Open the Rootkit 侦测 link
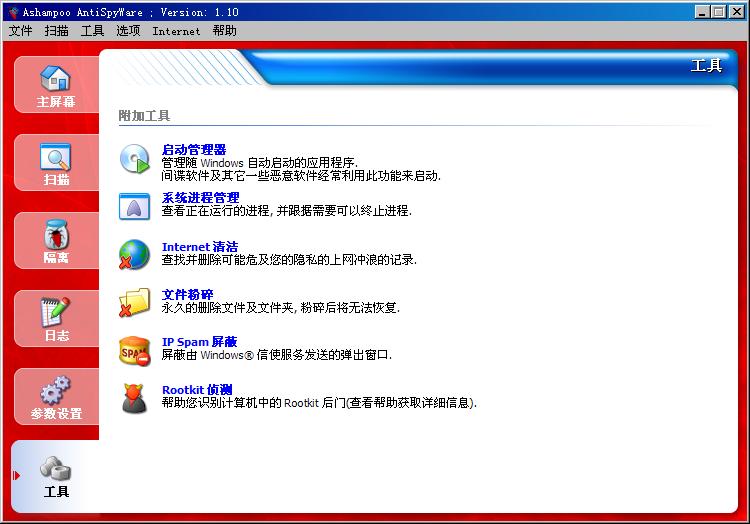This screenshot has height=524, width=750. (197, 390)
